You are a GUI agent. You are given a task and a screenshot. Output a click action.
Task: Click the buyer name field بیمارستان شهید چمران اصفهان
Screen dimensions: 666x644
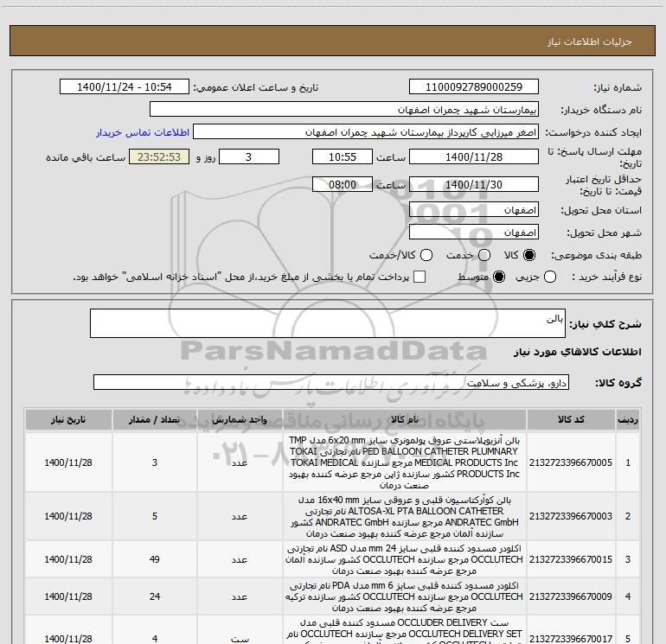pos(344,110)
